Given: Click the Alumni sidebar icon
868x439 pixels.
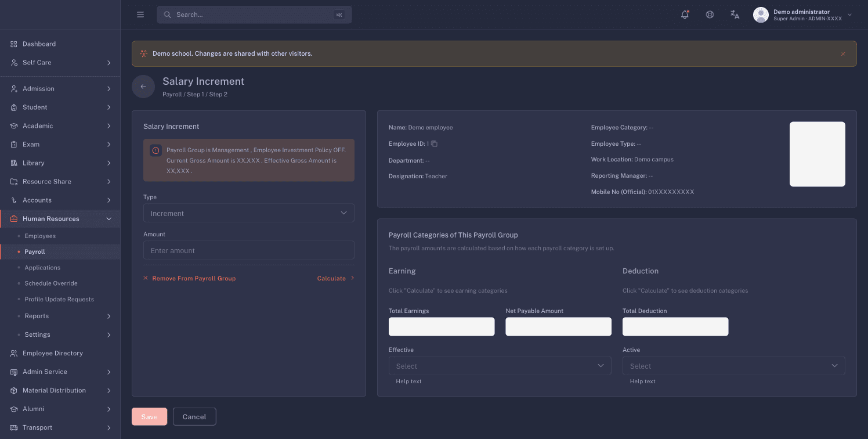Looking at the screenshot, I should click(x=14, y=409).
